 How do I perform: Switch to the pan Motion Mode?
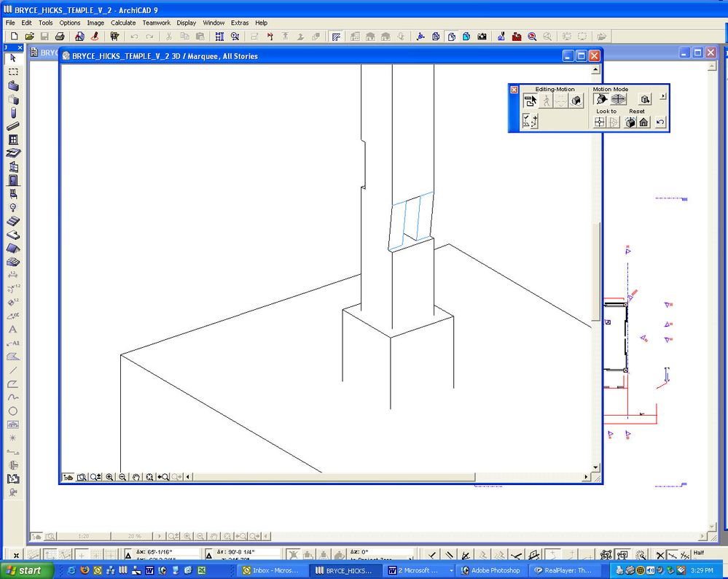click(618, 99)
